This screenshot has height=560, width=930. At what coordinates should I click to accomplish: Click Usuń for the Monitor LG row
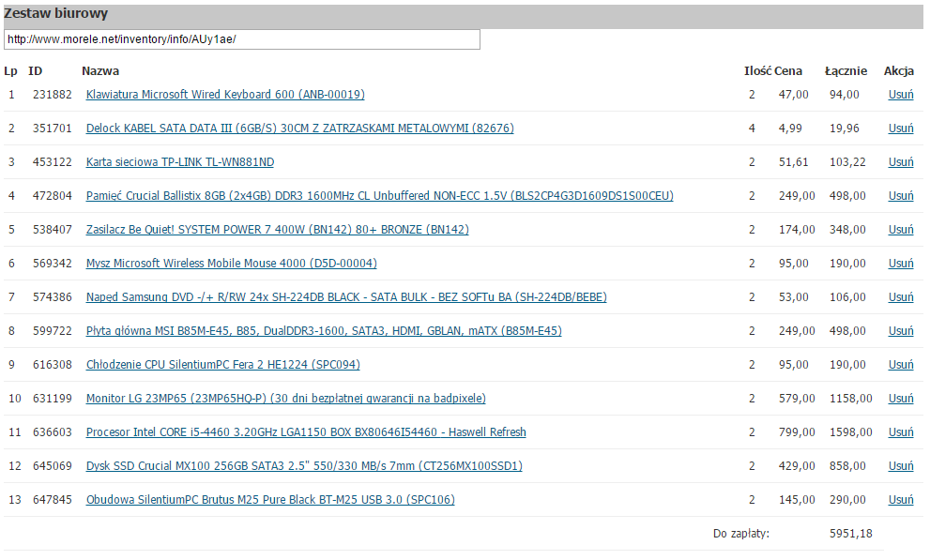pos(900,399)
